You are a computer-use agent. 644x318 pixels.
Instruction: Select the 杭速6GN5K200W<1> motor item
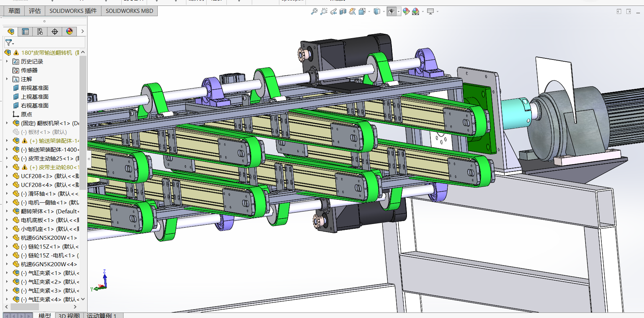(x=49, y=238)
